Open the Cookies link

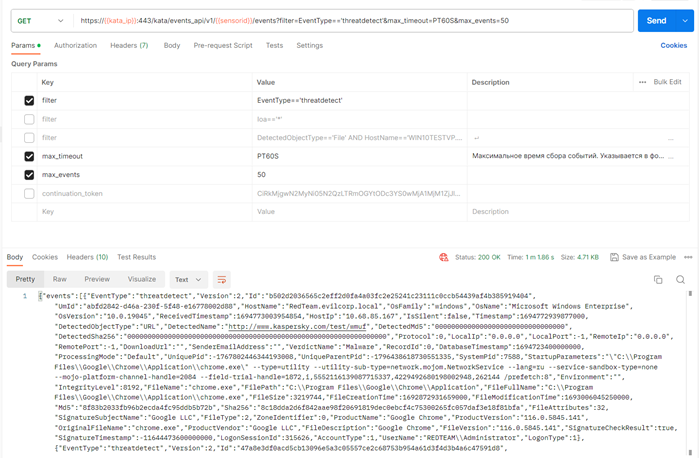[674, 45]
